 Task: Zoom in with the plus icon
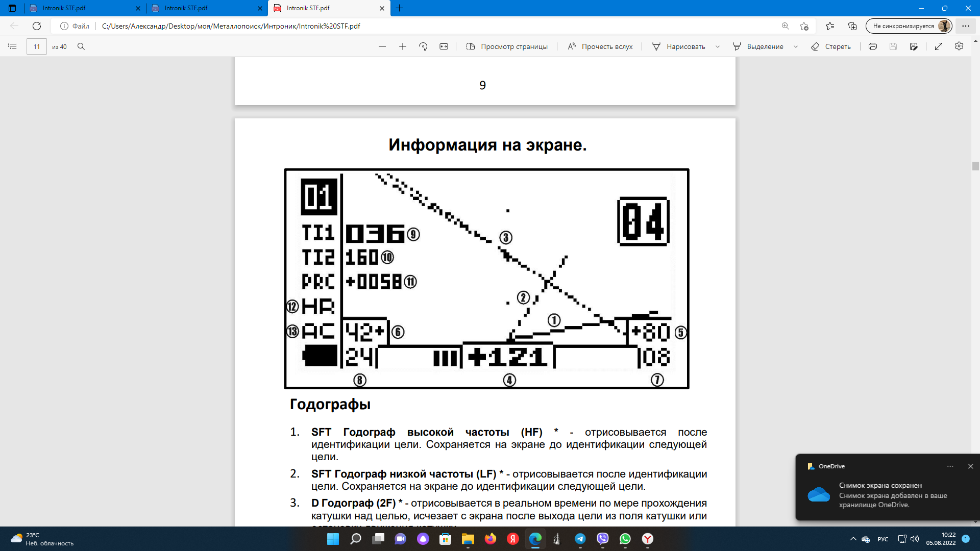(403, 46)
